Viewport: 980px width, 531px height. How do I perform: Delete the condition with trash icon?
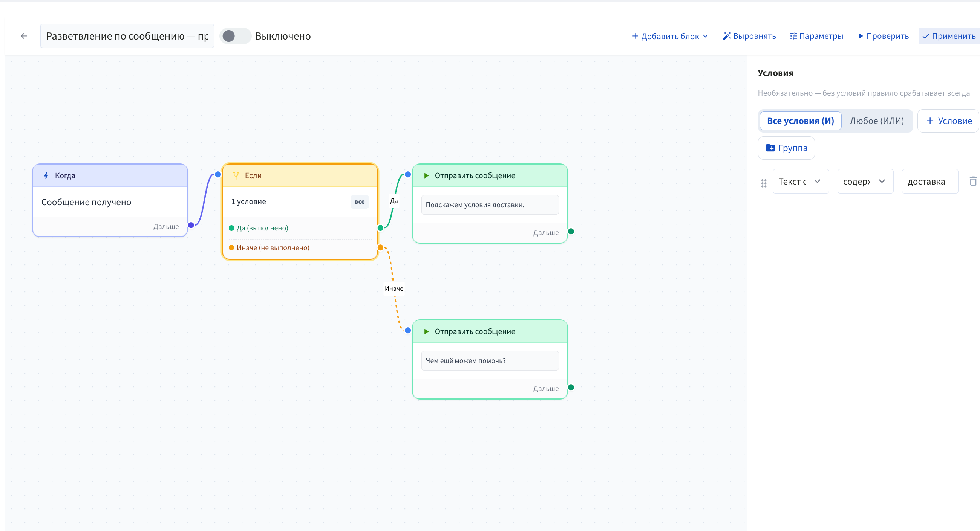(x=973, y=181)
